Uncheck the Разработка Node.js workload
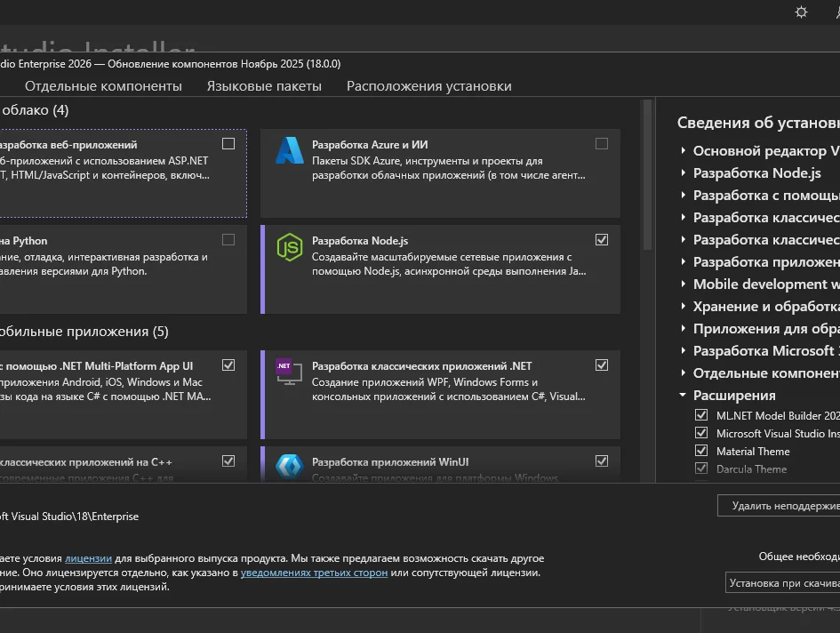 (x=602, y=240)
